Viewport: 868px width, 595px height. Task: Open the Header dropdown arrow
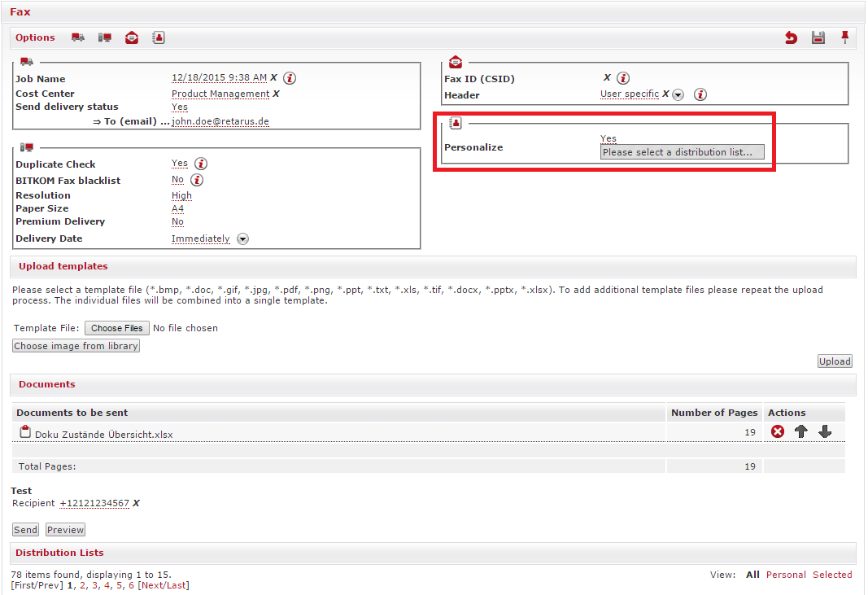point(678,94)
